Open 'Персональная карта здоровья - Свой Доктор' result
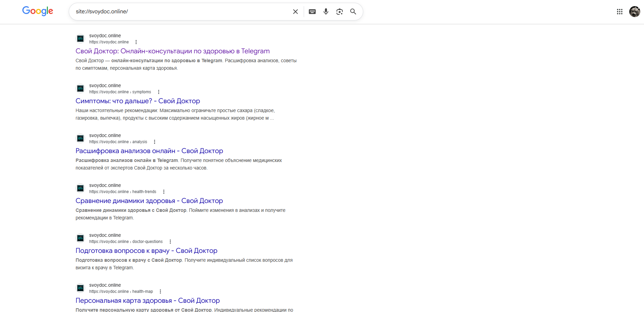644x312 pixels. (148, 301)
